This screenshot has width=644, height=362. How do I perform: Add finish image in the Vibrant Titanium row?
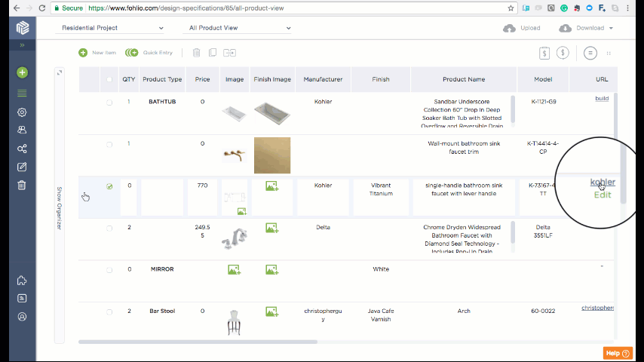[272, 186]
